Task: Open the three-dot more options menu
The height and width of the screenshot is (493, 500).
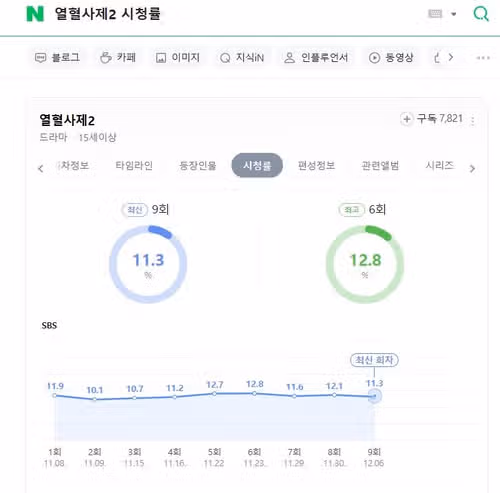Action: point(483,58)
